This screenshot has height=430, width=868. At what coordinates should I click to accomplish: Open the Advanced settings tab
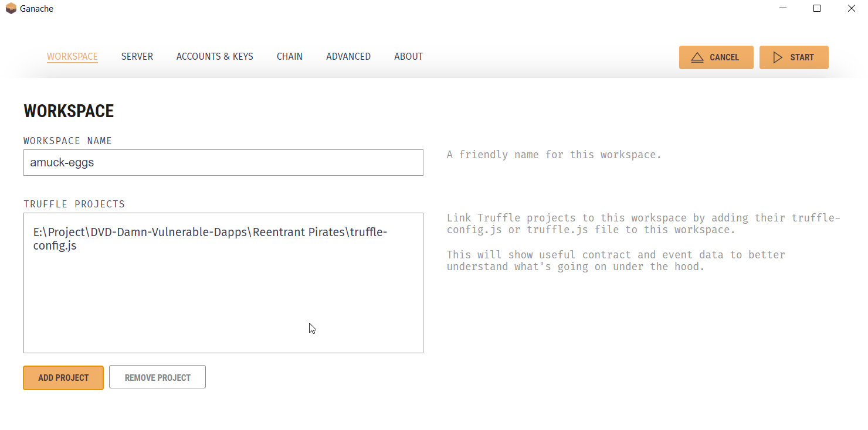(348, 57)
